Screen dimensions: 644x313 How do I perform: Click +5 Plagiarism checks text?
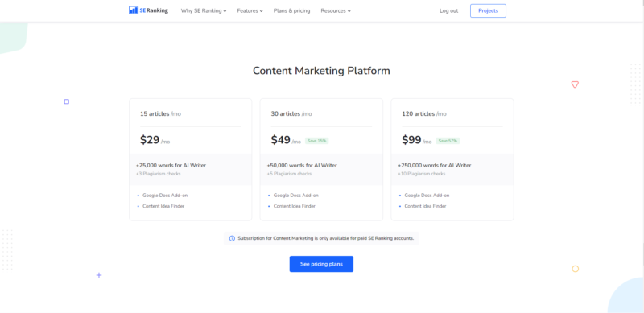coord(289,174)
